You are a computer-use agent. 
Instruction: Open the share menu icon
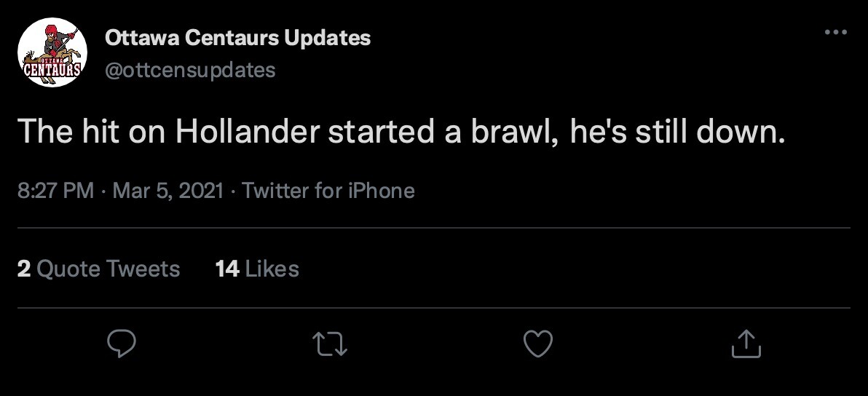click(746, 344)
